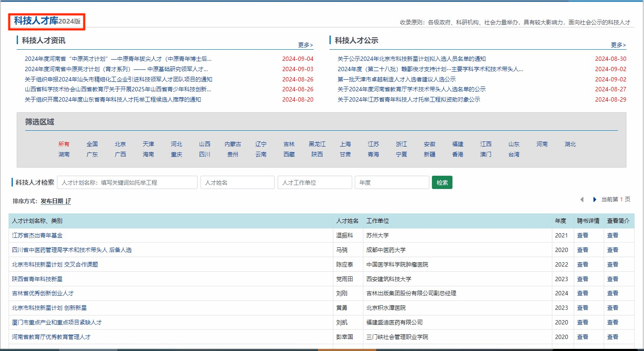Open 汕头市精细化工企业 notice link
644x351 pixels.
coord(118,79)
